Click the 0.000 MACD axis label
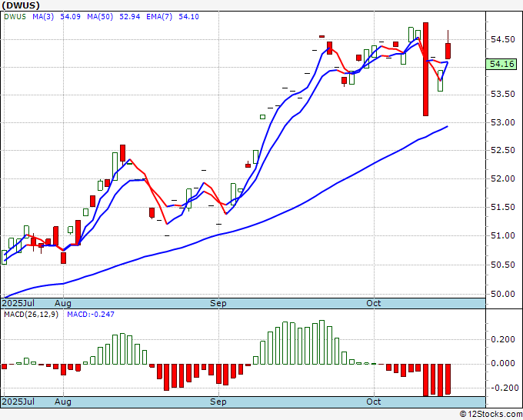 (503, 363)
